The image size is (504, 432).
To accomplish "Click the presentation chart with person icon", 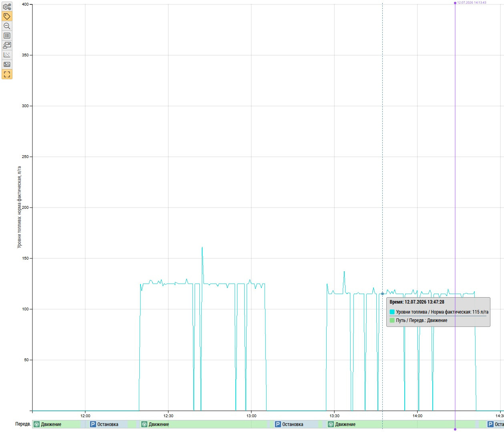I will [7, 45].
